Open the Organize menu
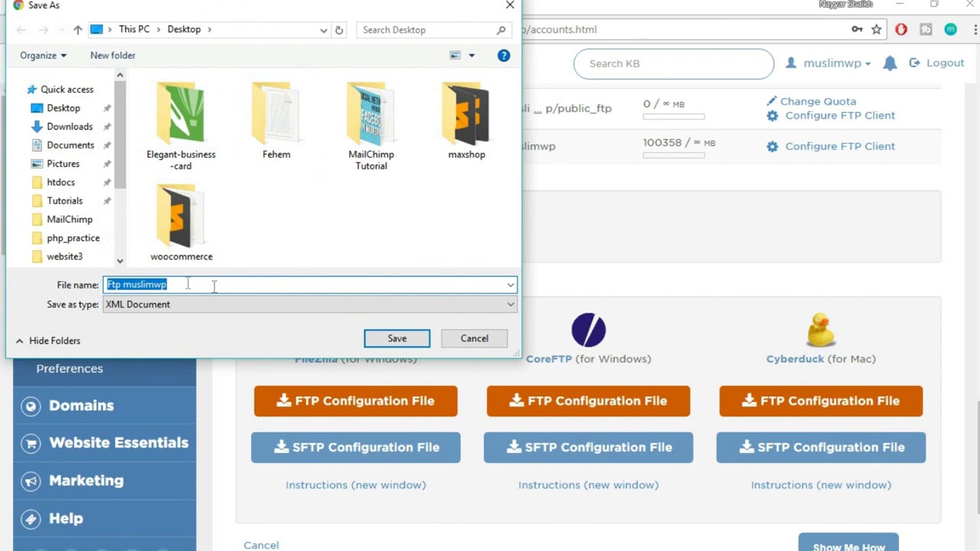 pyautogui.click(x=43, y=55)
